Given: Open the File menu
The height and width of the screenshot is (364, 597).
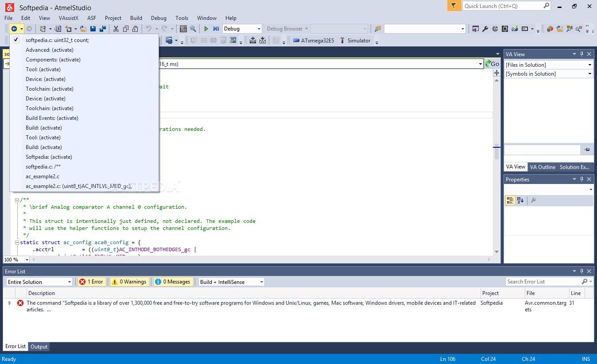Looking at the screenshot, I should coord(8,18).
